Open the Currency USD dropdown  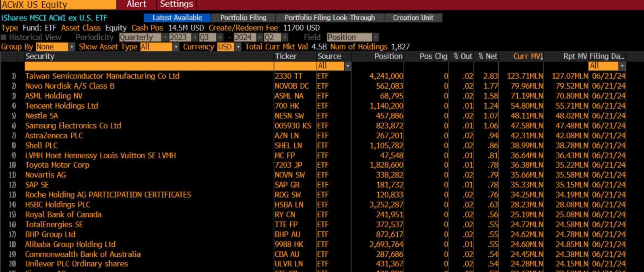pos(229,47)
